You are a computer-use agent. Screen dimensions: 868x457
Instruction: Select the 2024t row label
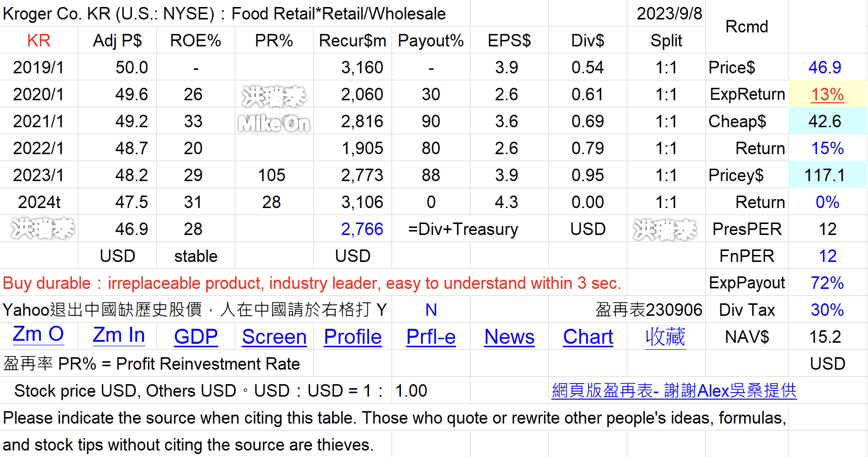tap(39, 202)
